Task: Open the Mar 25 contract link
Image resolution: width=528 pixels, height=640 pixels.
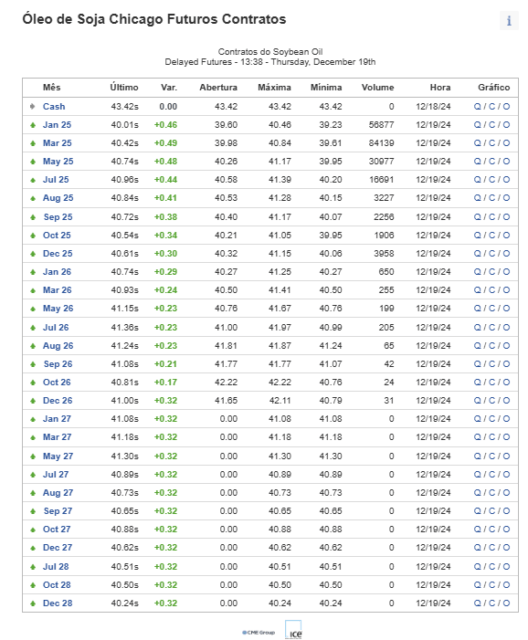Action: pos(57,143)
